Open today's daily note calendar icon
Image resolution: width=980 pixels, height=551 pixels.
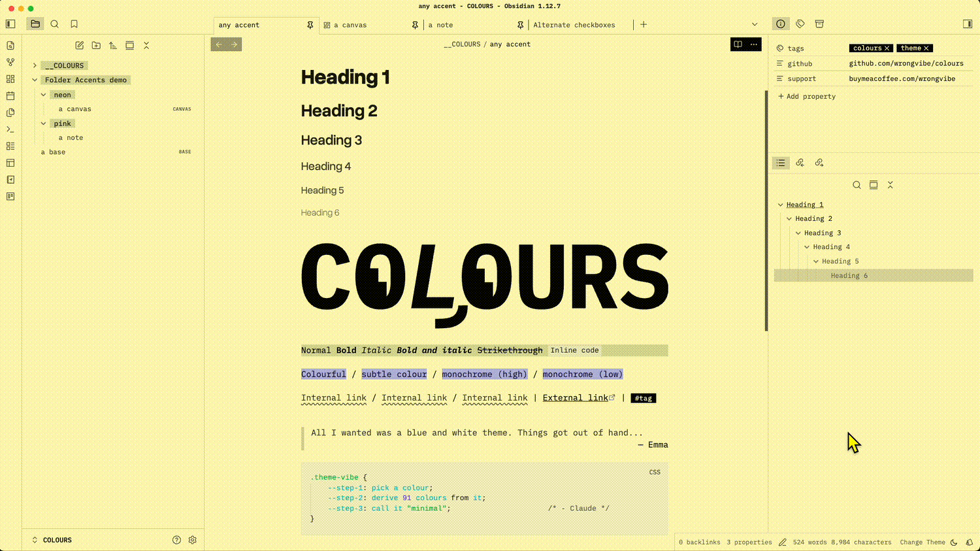point(10,96)
